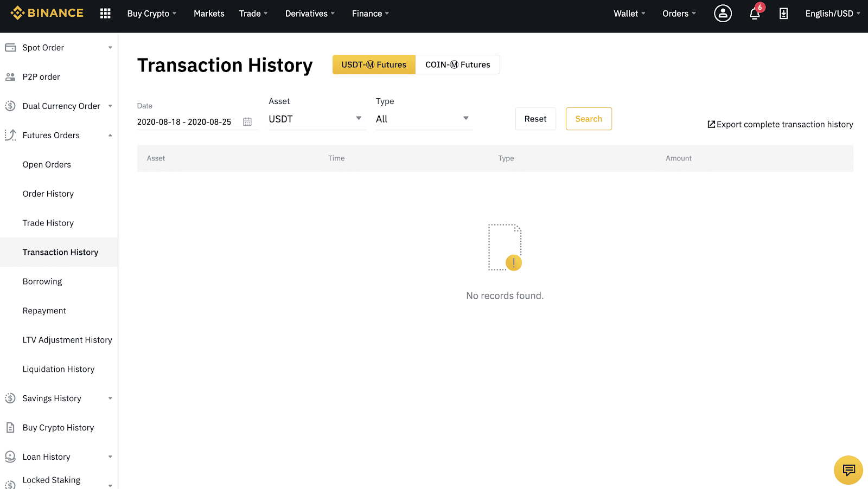Click the Type column header in table
Screen dimensions: 868x489
pos(506,158)
